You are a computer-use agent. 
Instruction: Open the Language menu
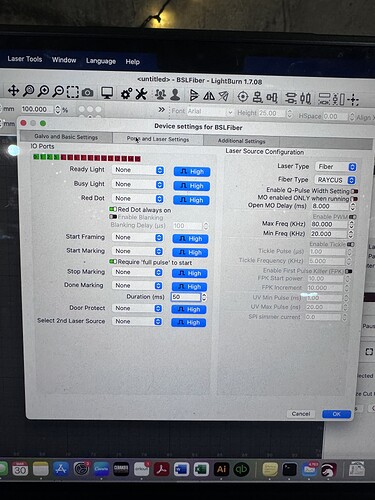pos(101,61)
